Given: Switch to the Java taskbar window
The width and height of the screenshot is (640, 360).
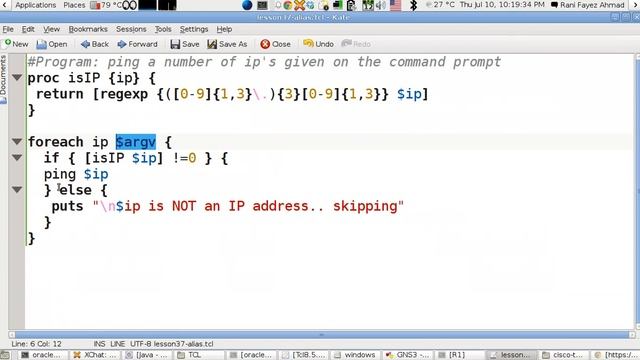Looking at the screenshot, I should coord(147,355).
